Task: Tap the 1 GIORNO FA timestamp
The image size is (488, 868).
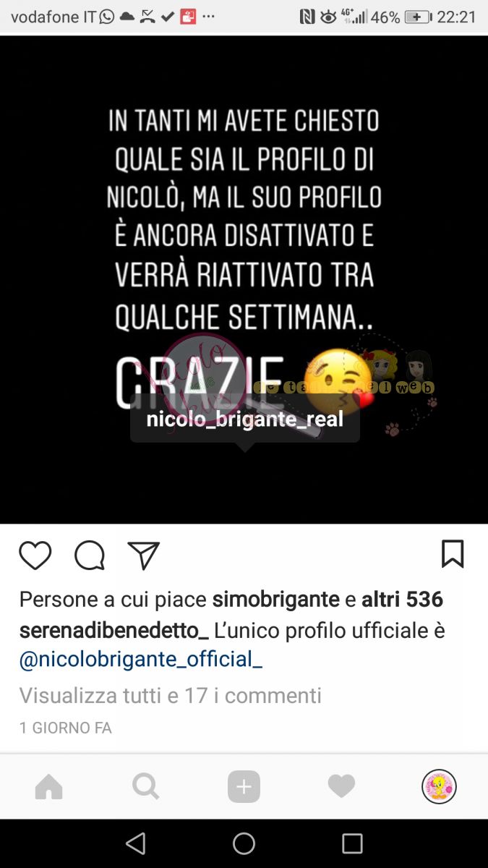Action: click(65, 728)
